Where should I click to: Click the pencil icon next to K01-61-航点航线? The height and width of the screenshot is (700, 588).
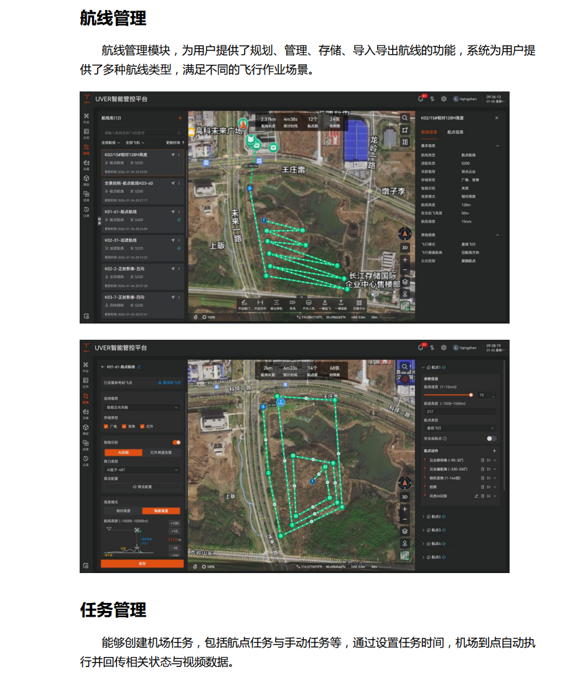pyautogui.click(x=139, y=367)
